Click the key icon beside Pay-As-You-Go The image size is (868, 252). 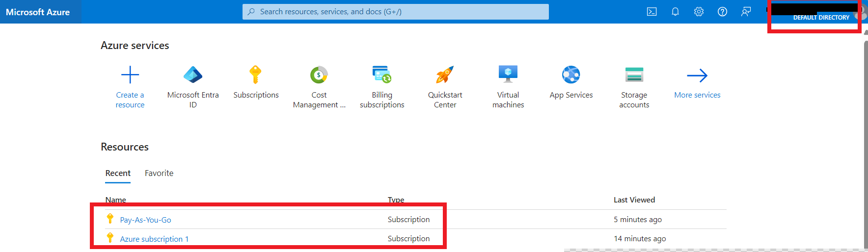coord(110,219)
